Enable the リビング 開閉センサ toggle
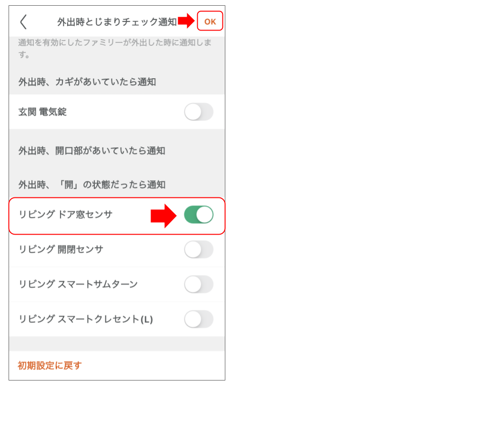 pyautogui.click(x=199, y=249)
